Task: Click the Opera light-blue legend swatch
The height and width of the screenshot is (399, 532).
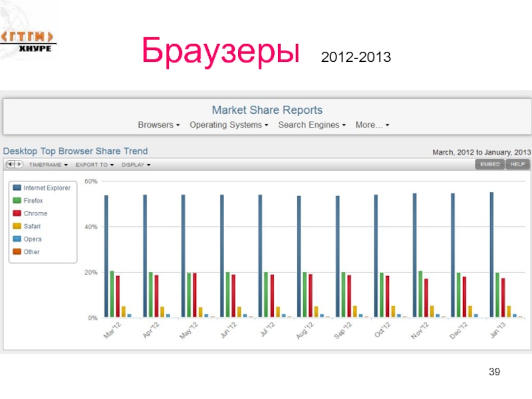Action: pos(16,239)
